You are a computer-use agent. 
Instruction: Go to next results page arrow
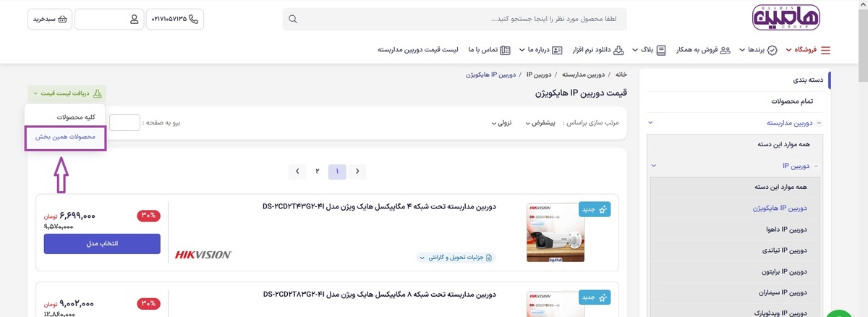297,172
